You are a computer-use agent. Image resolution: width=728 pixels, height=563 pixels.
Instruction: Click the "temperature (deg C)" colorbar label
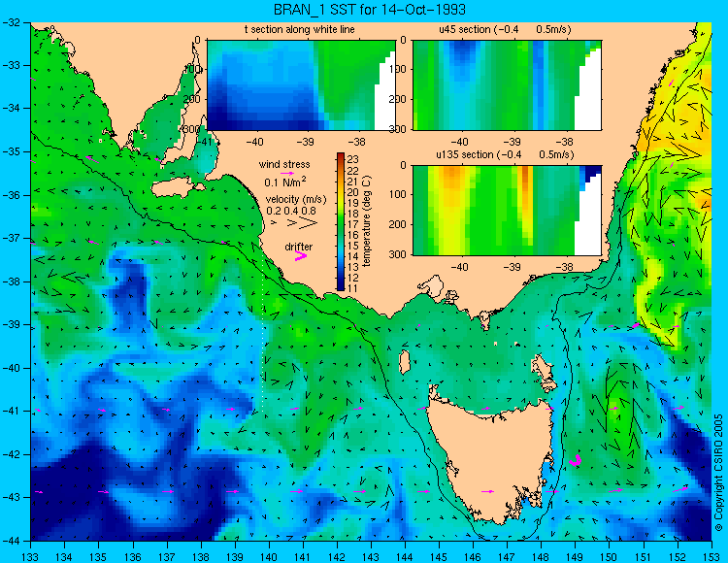tap(366, 221)
